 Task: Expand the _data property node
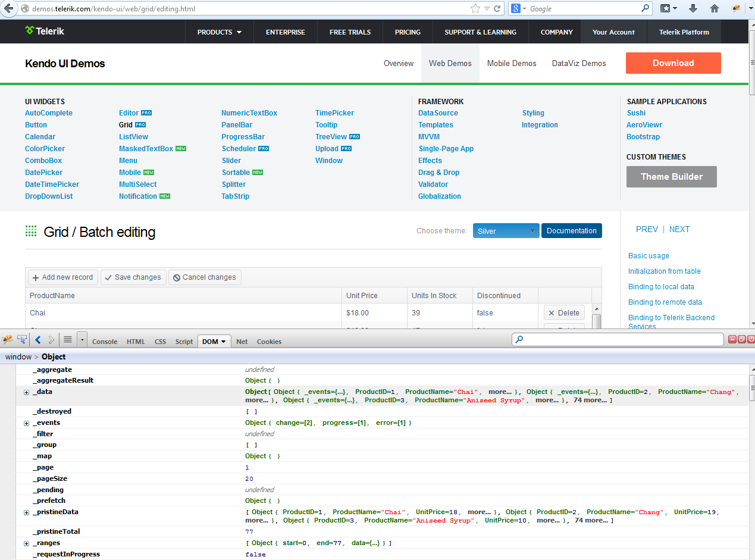[x=26, y=392]
